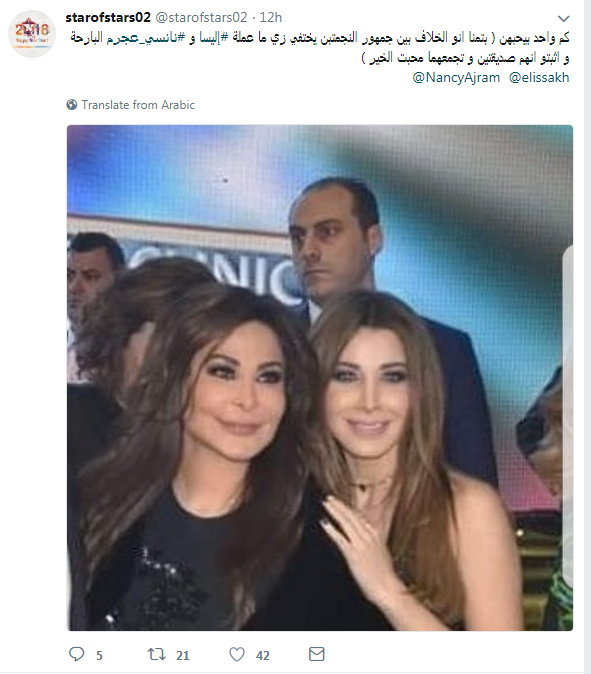591x674 pixels.
Task: Like the tweet with heart icon
Action: (237, 654)
